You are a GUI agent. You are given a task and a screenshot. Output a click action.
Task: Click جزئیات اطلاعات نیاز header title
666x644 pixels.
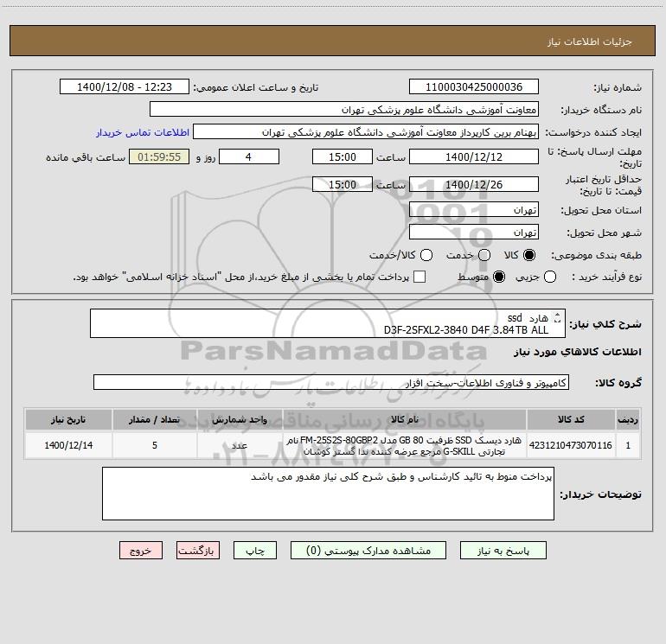(x=590, y=41)
